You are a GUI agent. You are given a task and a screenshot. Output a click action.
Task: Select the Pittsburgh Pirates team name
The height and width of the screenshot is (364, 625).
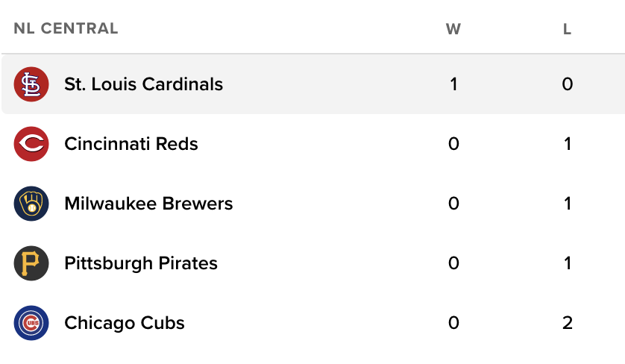[x=141, y=263]
